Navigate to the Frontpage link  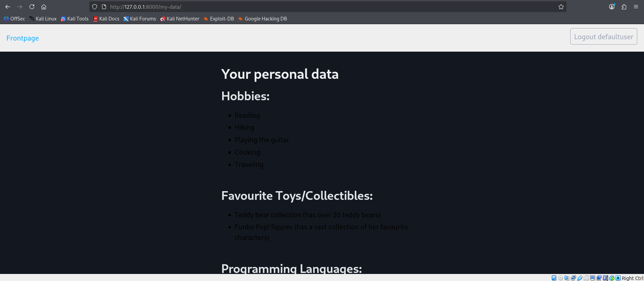[22, 38]
